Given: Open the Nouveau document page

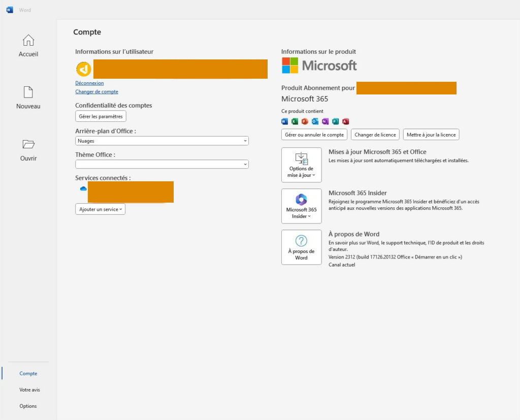Looking at the screenshot, I should click(x=28, y=98).
